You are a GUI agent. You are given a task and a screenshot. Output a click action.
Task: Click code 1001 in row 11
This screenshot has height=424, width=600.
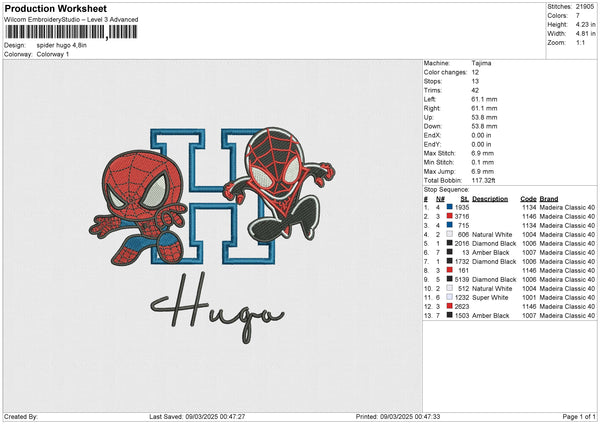click(x=529, y=297)
